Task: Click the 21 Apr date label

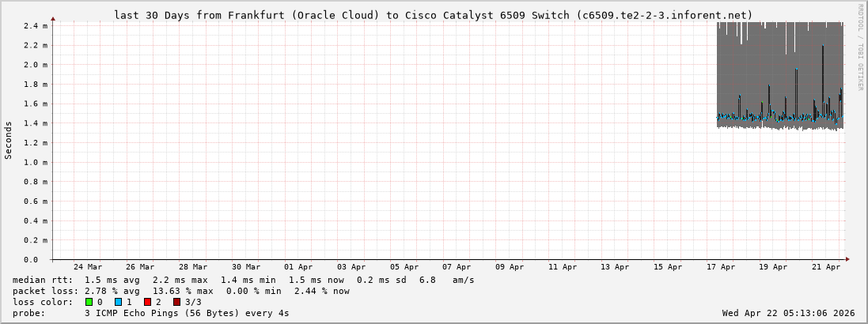Action: coord(826,267)
